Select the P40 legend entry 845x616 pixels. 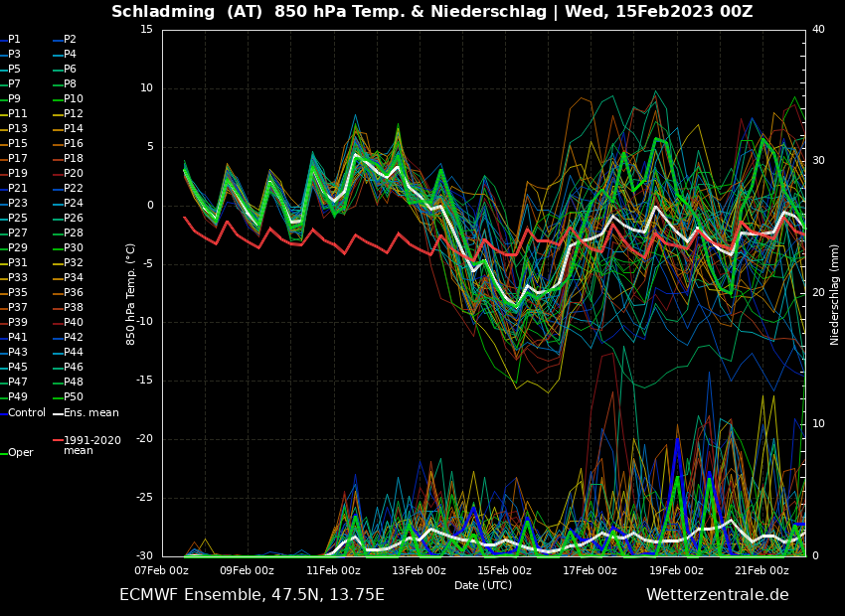[74, 323]
